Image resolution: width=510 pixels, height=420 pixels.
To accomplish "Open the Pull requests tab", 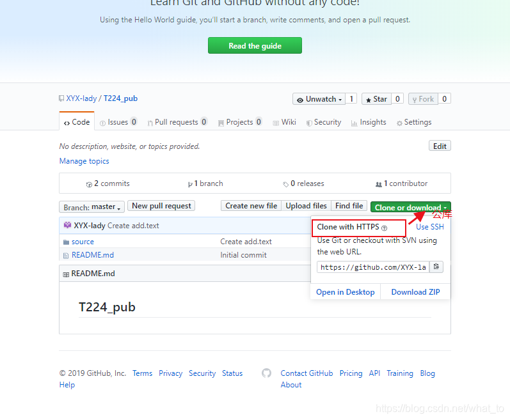I will (x=177, y=122).
